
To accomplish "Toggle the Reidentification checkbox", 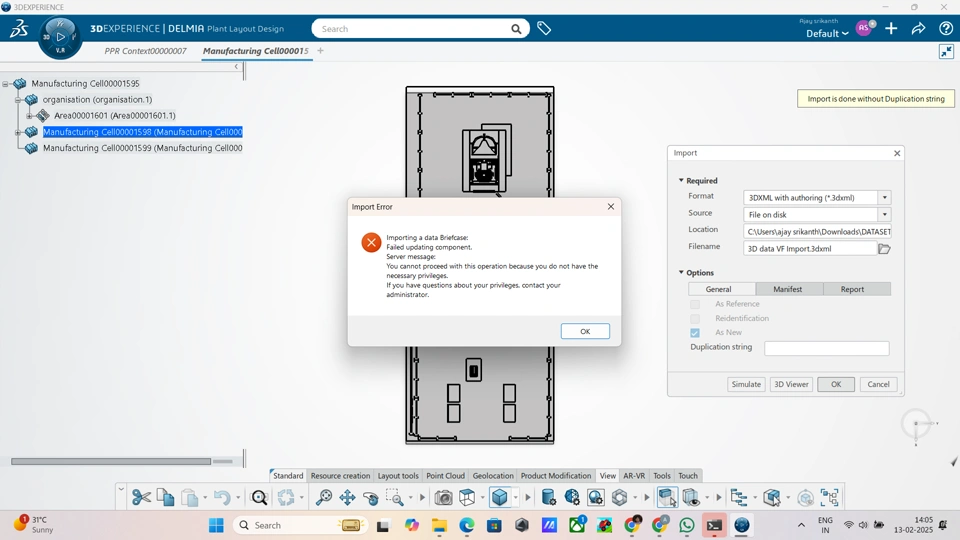I will [x=695, y=318].
